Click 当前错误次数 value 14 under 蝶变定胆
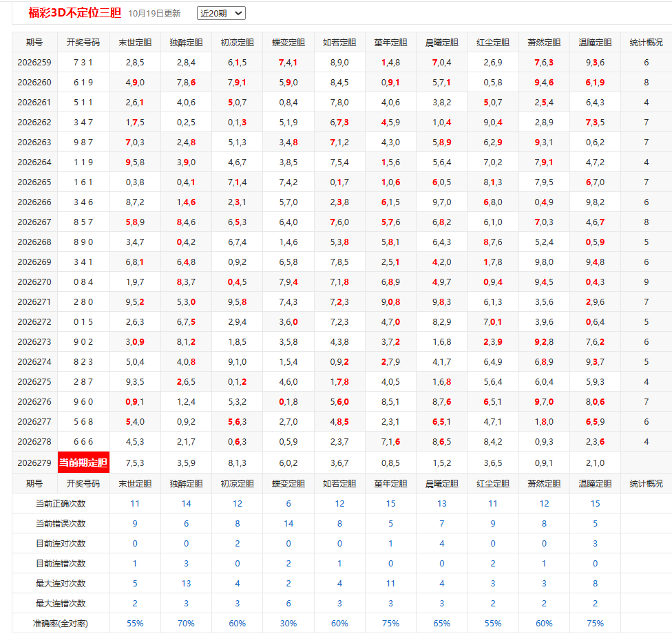Image resolution: width=672 pixels, height=636 pixels. [x=288, y=524]
